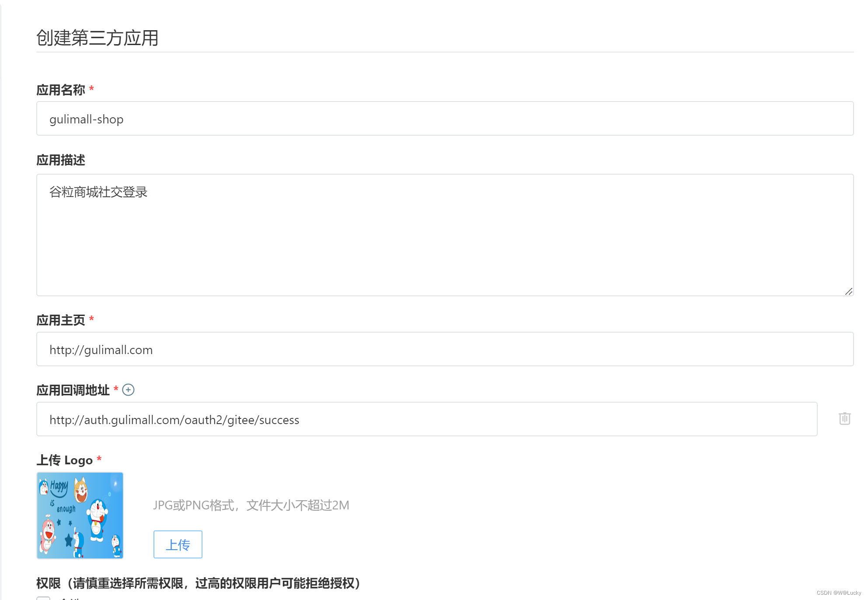The height and width of the screenshot is (600, 868).
Task: Click into the 谷粒商城社交登录 description box
Action: (x=445, y=235)
